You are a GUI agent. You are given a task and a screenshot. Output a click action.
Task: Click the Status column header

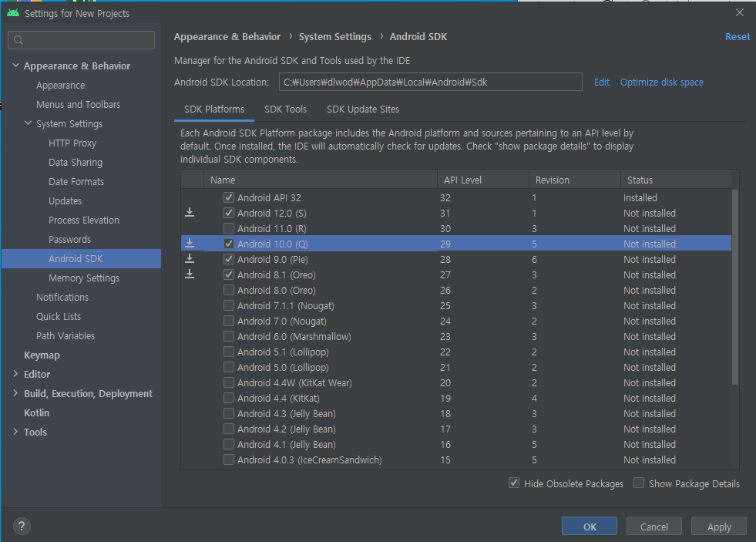click(x=676, y=180)
